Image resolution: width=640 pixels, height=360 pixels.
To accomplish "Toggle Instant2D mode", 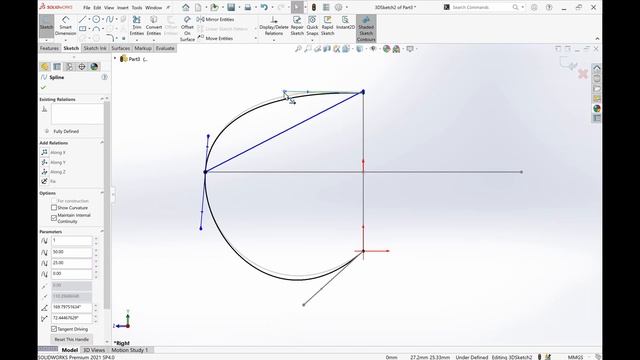I will pos(345,23).
